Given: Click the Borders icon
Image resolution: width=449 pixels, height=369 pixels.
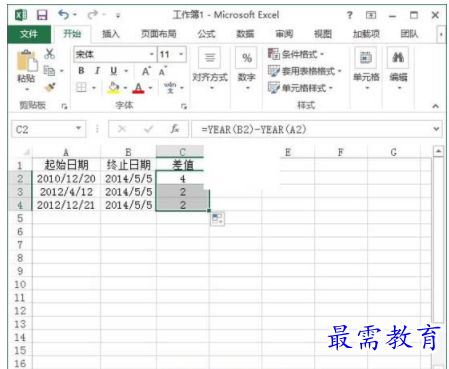Looking at the screenshot, I should (x=81, y=88).
